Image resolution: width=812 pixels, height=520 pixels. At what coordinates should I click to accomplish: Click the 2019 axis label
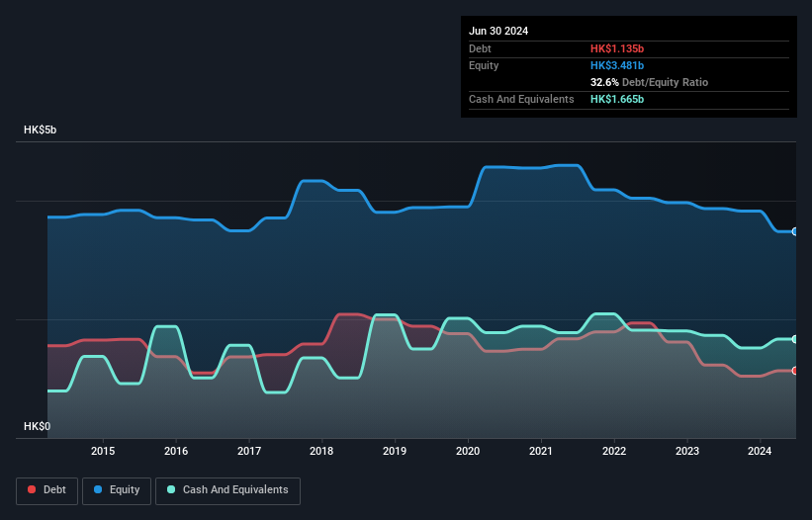(395, 451)
